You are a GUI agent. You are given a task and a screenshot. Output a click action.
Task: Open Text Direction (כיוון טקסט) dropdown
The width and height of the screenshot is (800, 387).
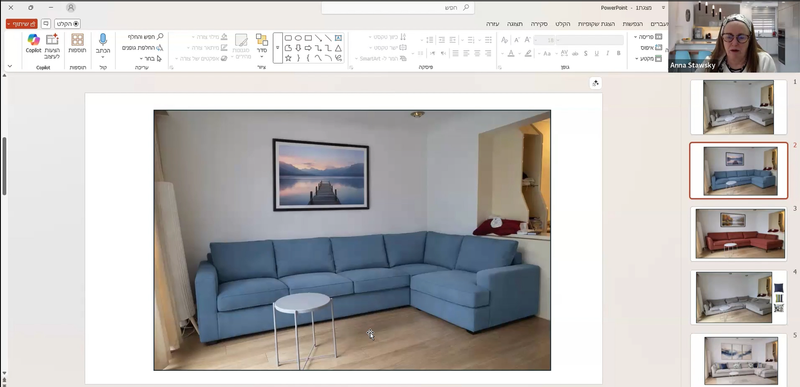tap(387, 37)
